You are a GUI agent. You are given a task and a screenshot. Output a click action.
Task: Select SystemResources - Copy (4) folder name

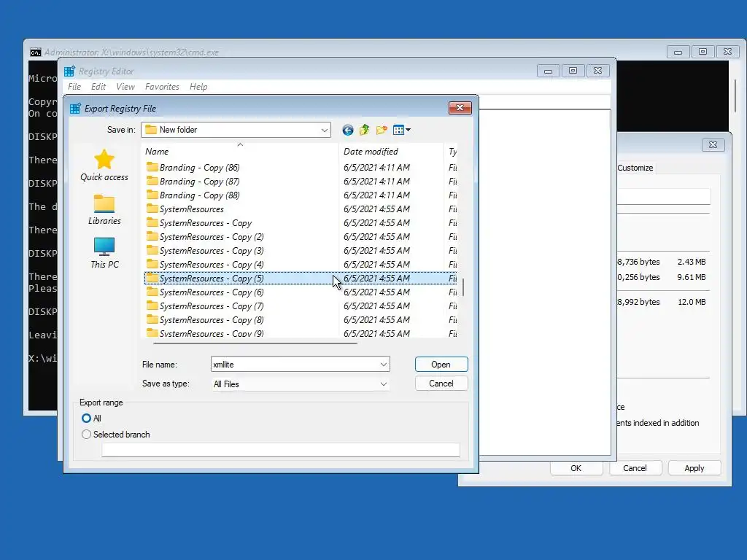tap(212, 264)
